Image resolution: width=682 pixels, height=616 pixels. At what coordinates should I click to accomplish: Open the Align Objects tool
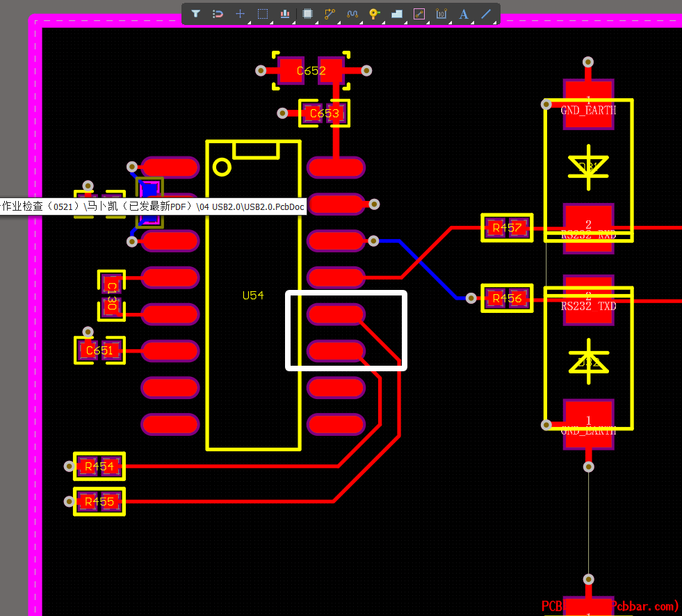point(285,14)
